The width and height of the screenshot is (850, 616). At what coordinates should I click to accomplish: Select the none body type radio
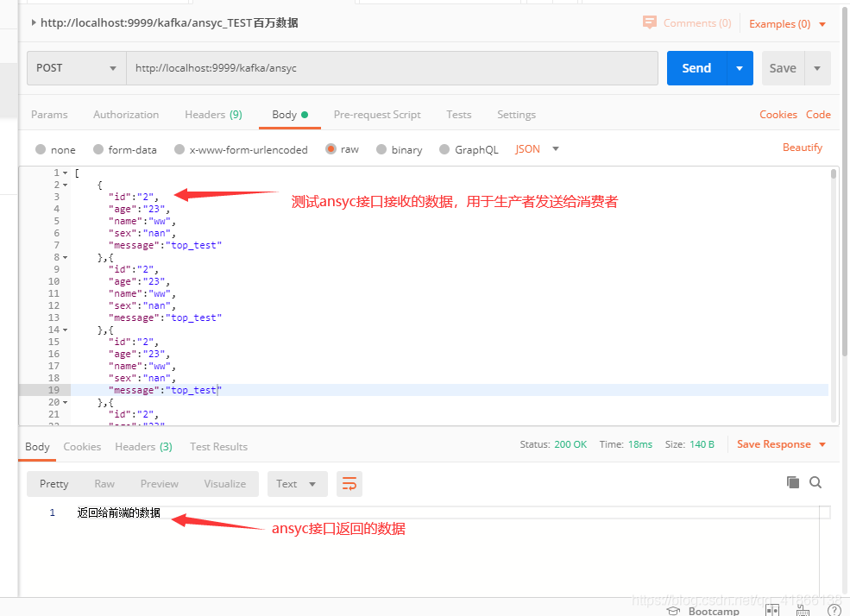pos(41,149)
